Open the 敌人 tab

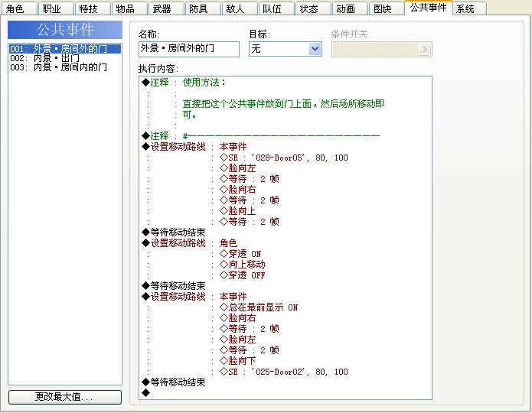click(x=240, y=8)
